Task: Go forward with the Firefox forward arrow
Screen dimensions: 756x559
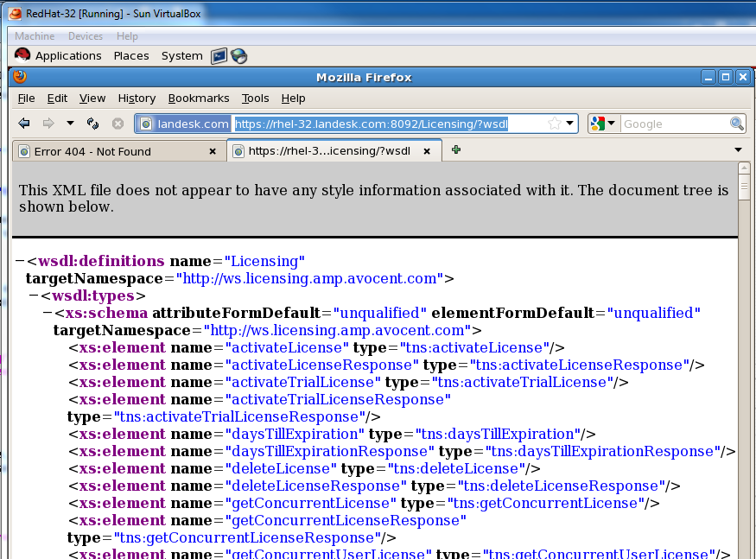Action: tap(48, 124)
